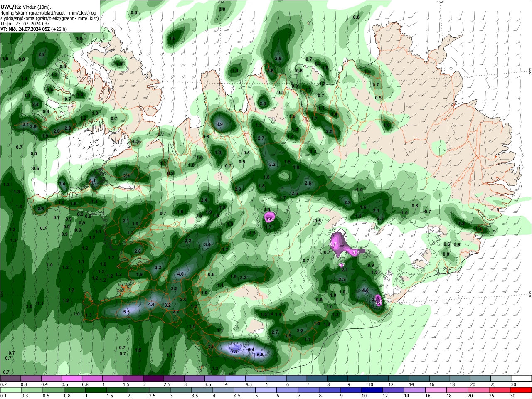Click the 5.5 precipitation value label
532x399 pixels.
(x=127, y=312)
